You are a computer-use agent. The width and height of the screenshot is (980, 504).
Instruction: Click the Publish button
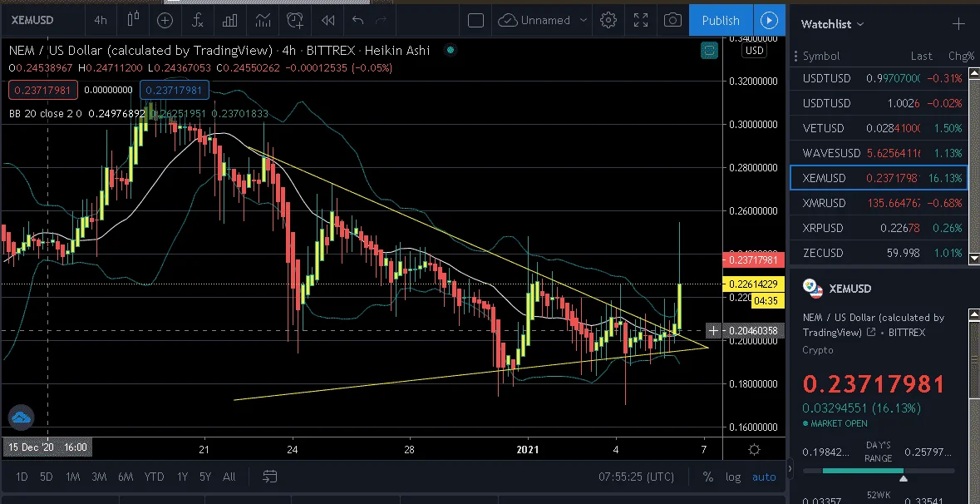pos(721,20)
